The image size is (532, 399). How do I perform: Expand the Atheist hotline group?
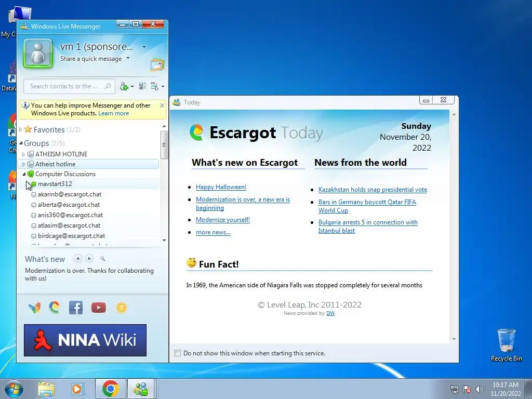click(x=23, y=164)
